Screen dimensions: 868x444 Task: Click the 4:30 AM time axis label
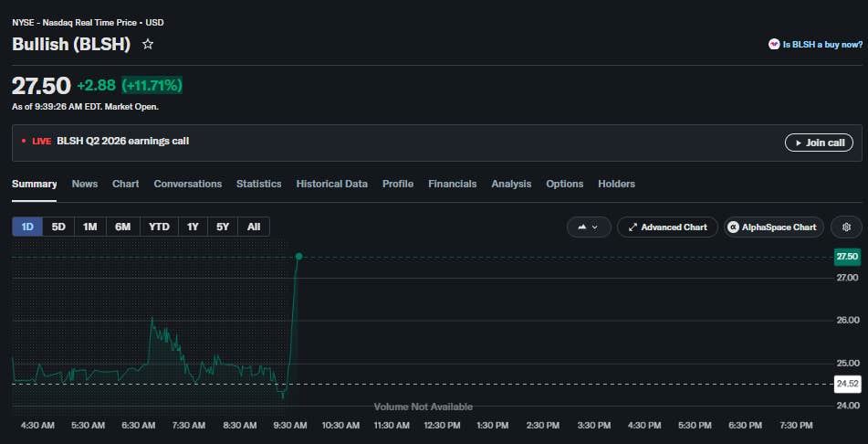tap(37, 426)
